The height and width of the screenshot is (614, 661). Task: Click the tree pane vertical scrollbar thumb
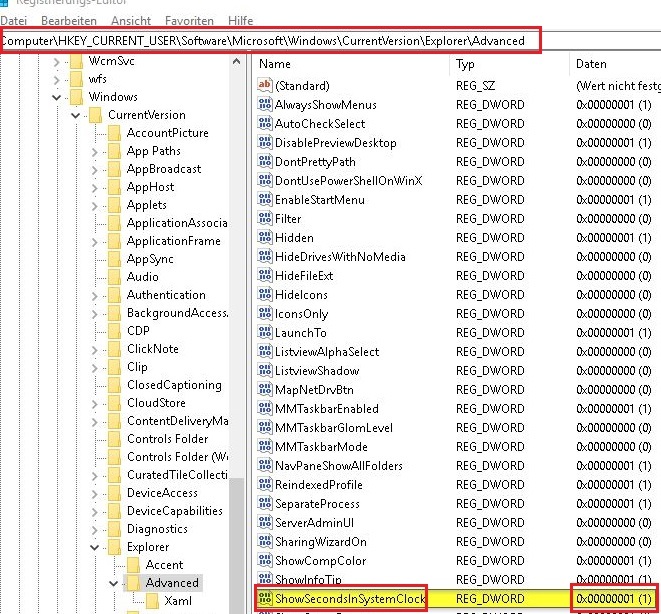(x=237, y=546)
